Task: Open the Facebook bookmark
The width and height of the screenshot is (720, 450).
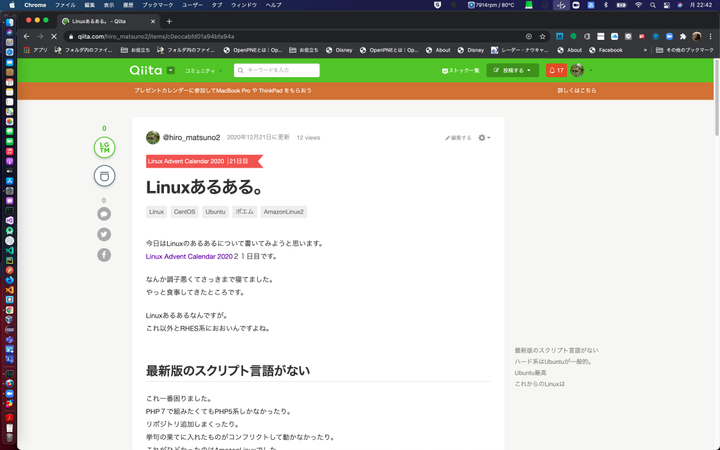Action: click(x=606, y=50)
